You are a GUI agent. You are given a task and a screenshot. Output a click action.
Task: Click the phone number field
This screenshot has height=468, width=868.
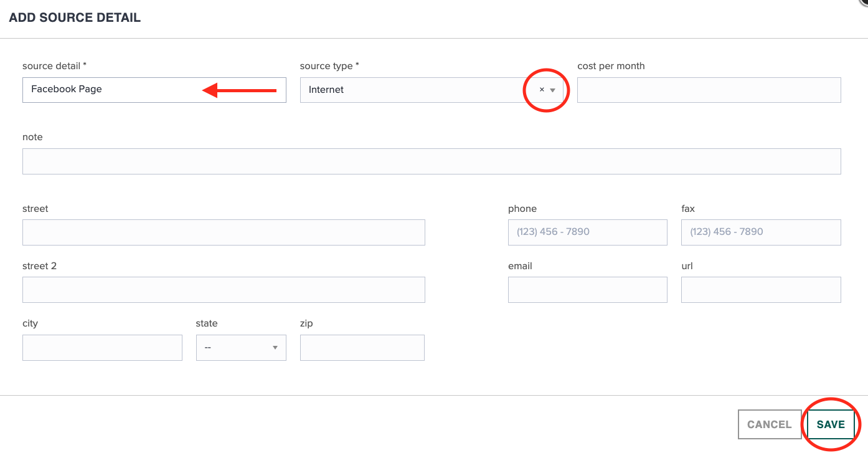click(x=587, y=232)
